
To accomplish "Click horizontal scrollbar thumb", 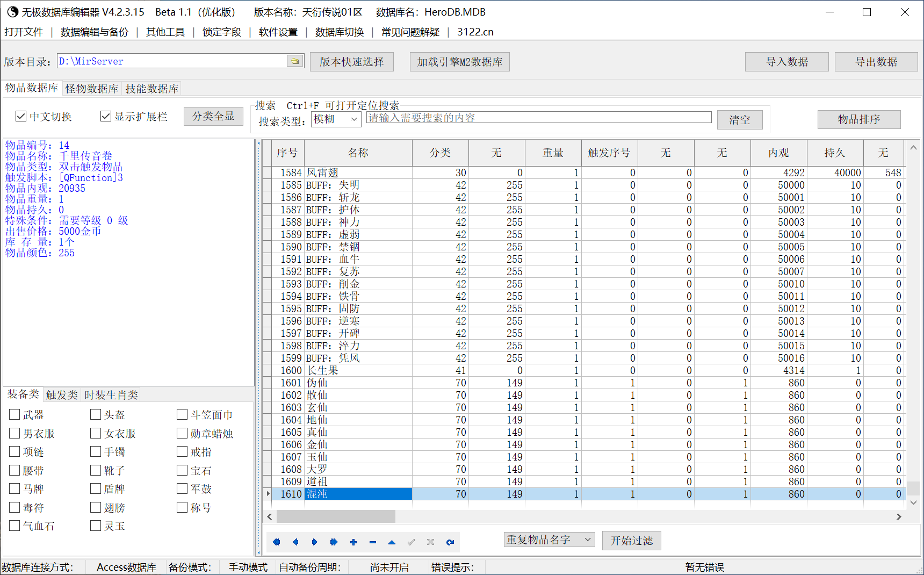I will click(x=336, y=516).
